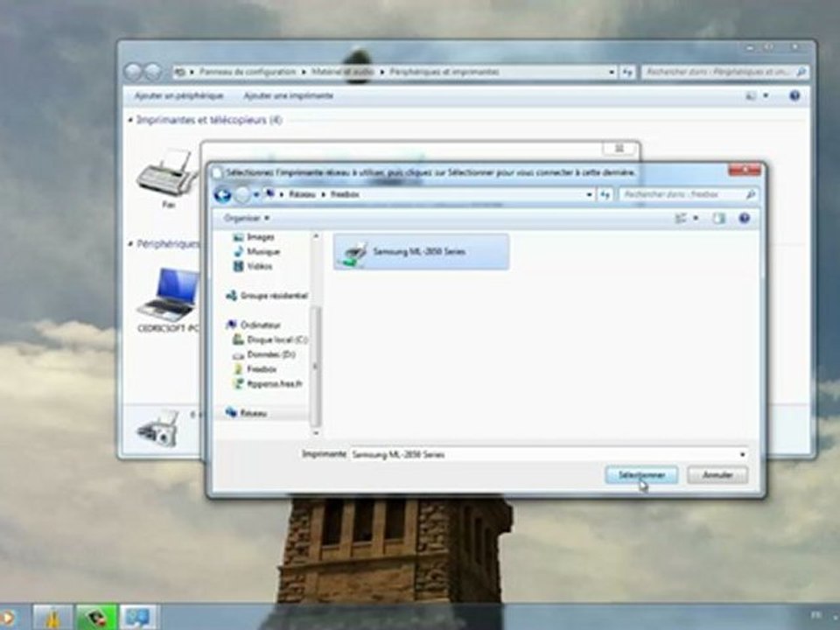Open the Control Panel address bar dropdown
The image size is (840, 630).
click(612, 72)
